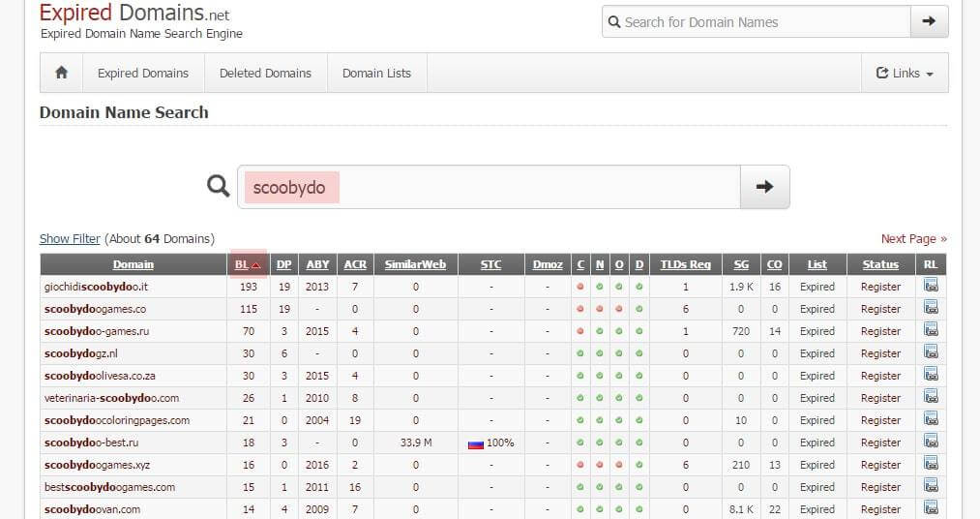Viewport: 980px width, 519px height.
Task: Open domain scoobydoolivesa.co.za
Action: (x=100, y=375)
